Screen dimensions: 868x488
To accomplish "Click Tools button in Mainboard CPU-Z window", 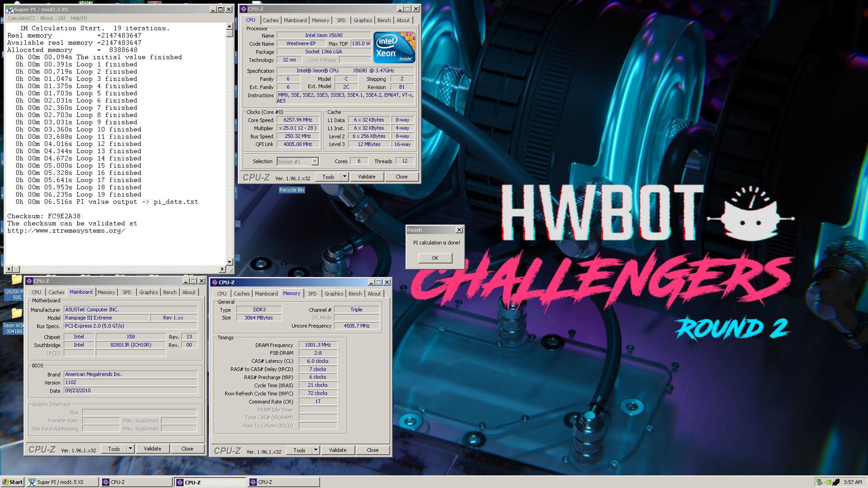I will pyautogui.click(x=114, y=449).
